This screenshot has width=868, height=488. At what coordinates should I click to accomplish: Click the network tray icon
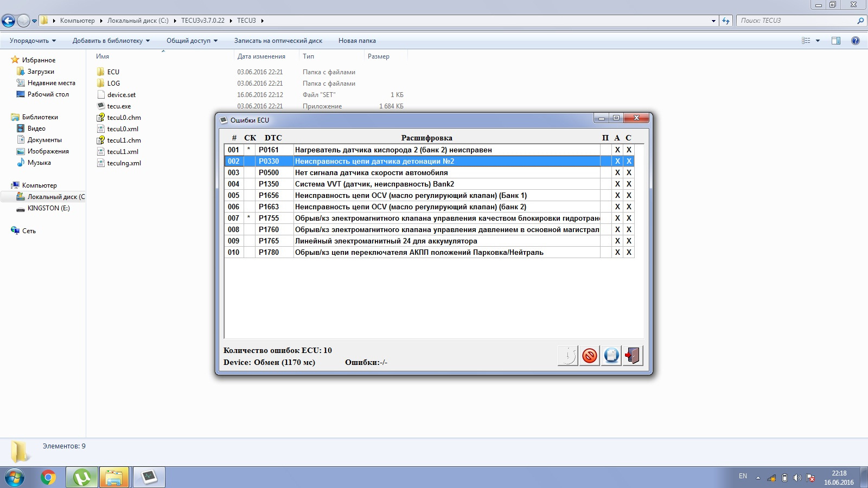click(771, 478)
